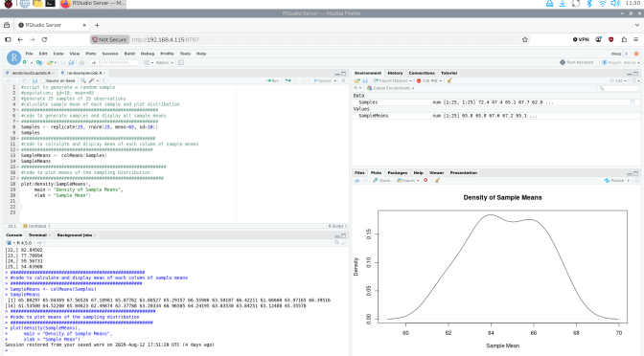The image size is (644, 356).
Task: Click the Source button in editor toolbar
Action: [322, 80]
